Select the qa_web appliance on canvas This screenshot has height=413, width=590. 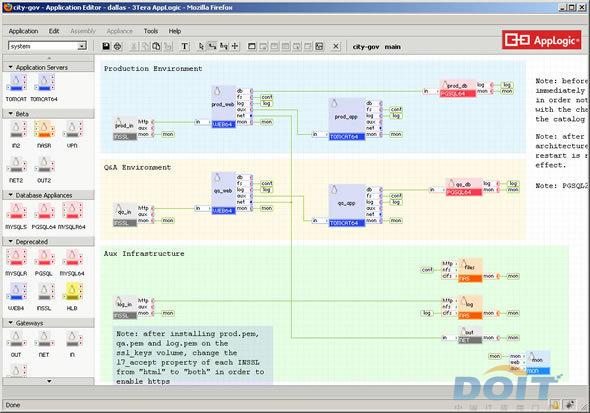tap(224, 193)
